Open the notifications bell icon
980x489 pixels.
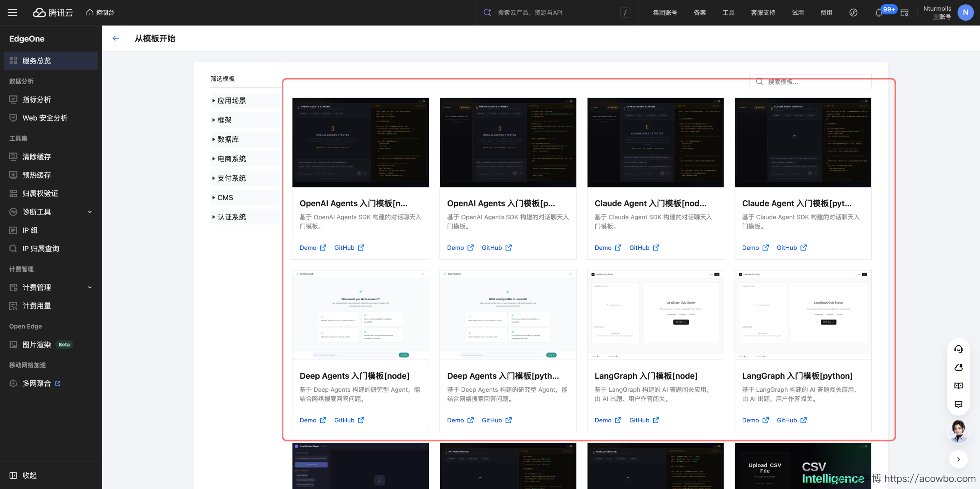point(879,13)
